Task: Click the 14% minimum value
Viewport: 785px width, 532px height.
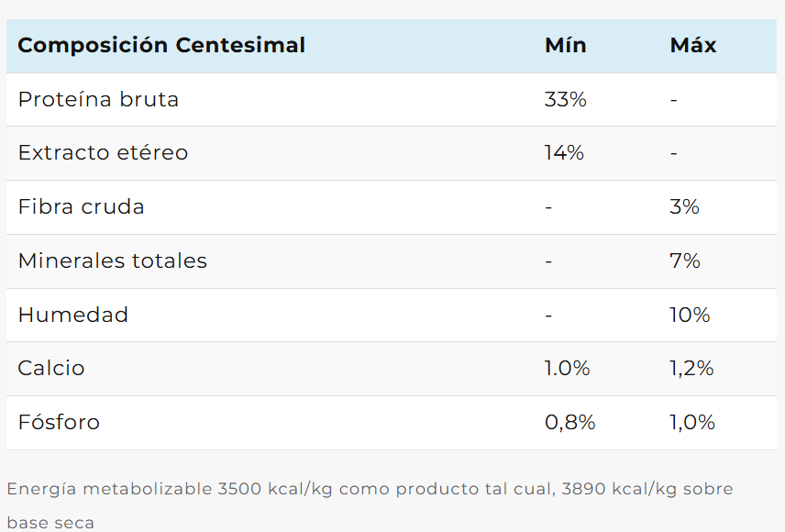Action: (564, 152)
